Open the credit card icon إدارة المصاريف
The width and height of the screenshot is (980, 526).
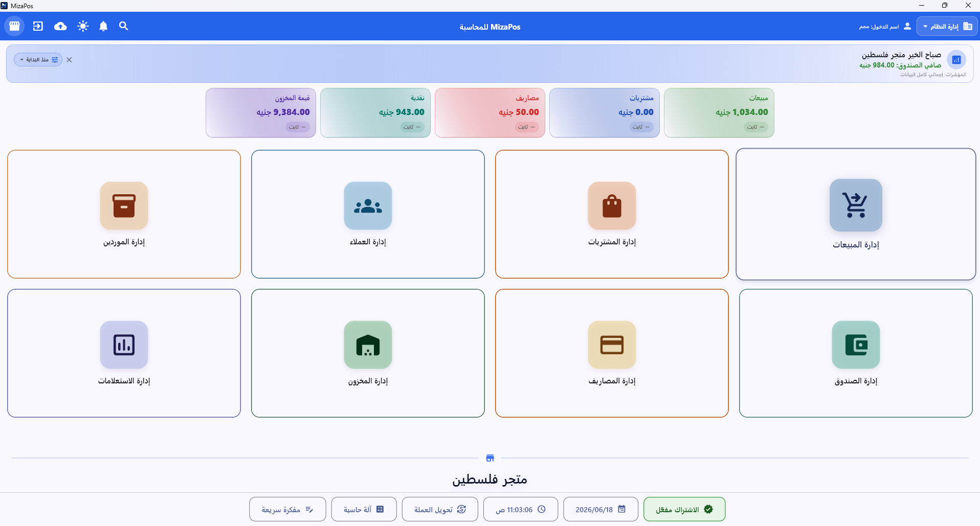pos(612,345)
